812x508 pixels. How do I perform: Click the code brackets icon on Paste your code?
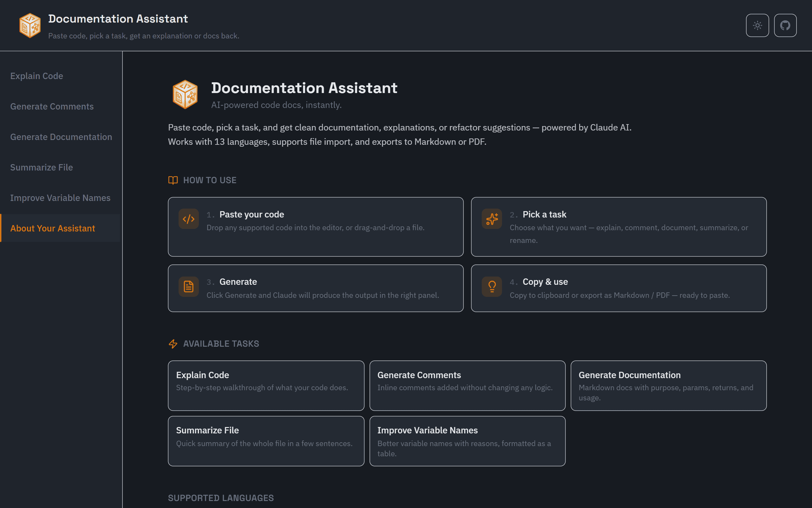click(x=189, y=219)
